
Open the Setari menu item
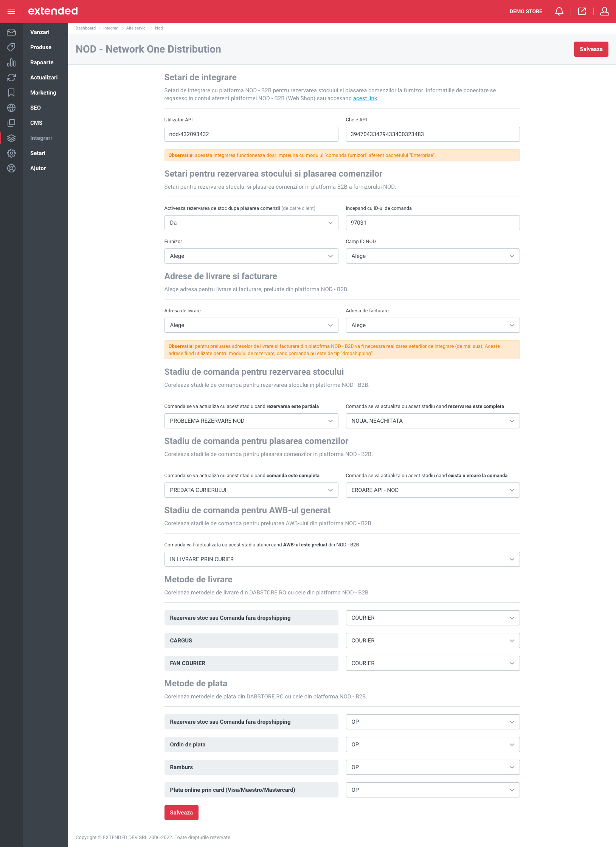(x=38, y=153)
